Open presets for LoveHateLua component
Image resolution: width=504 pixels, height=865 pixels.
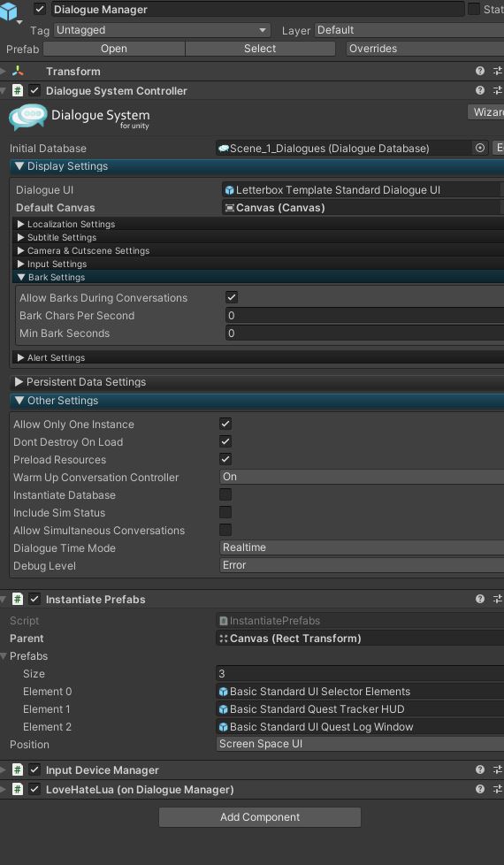tap(498, 790)
